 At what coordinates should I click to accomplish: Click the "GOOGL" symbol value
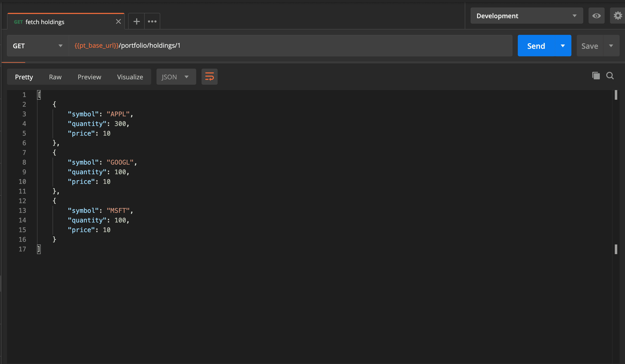(x=120, y=162)
